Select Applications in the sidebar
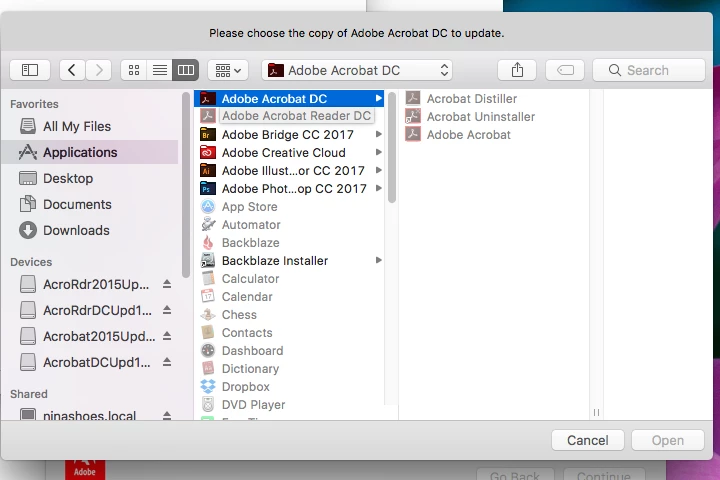Screen dimensions: 720x480 coord(90,152)
